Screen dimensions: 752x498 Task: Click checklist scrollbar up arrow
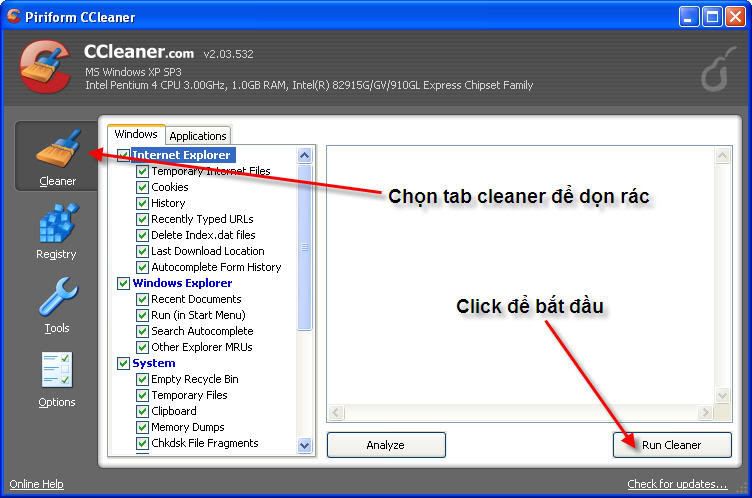pos(305,155)
